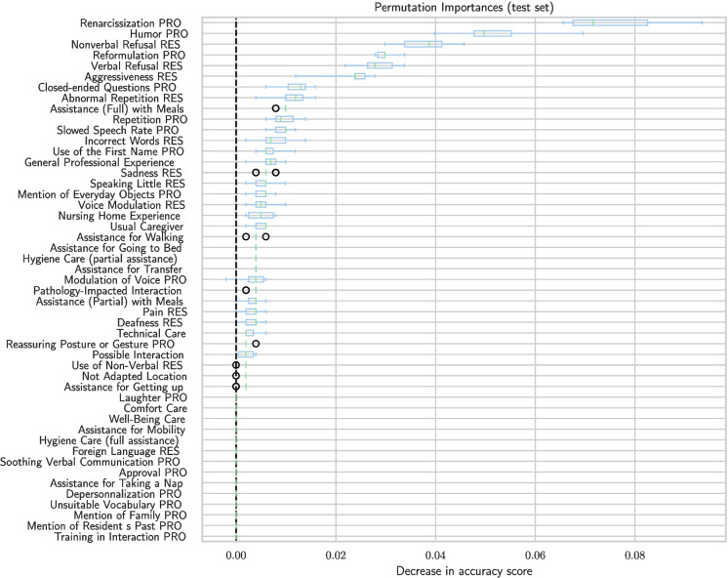Screen dimensions: 728x578
Task: Click 'Assistance for Going to Bed'
Action: point(115,248)
